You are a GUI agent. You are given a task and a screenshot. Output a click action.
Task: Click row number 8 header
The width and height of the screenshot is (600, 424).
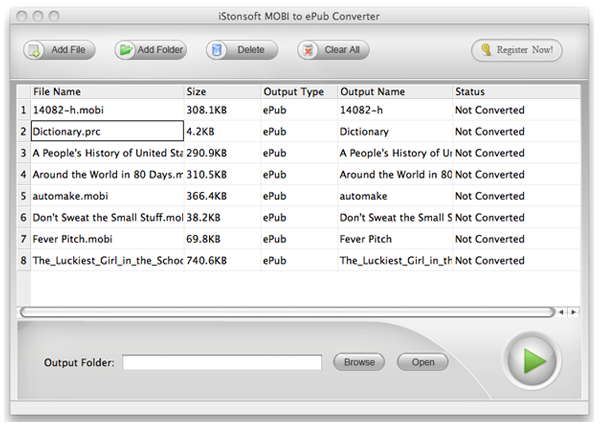24,260
